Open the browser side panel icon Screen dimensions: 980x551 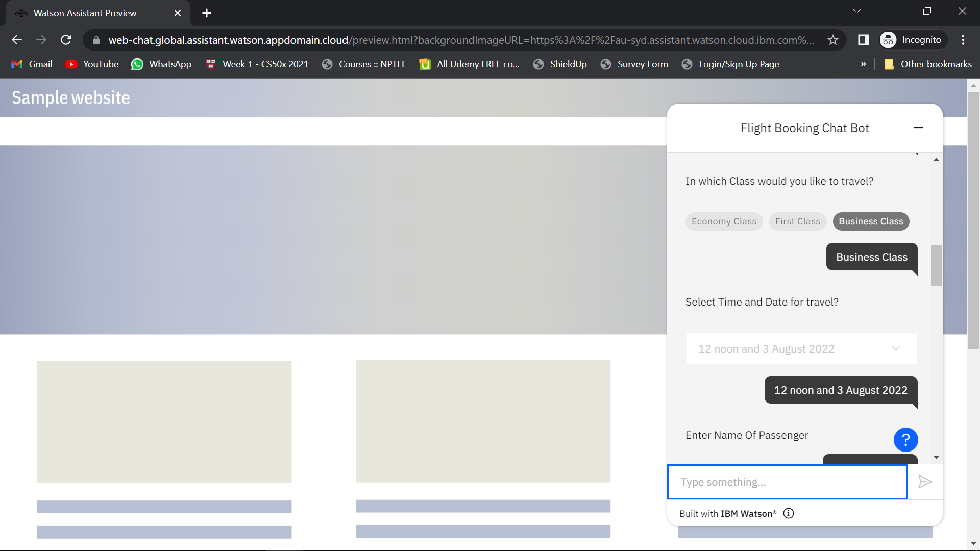[863, 40]
